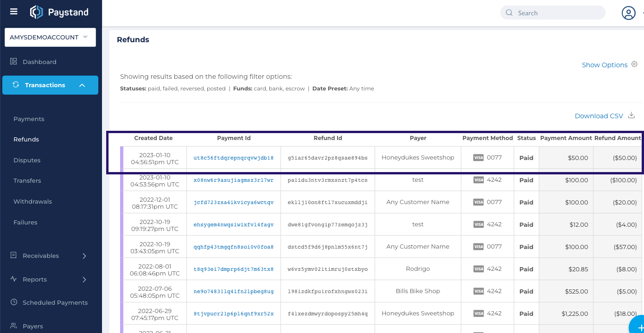Click the Receivables document icon
The height and width of the screenshot is (333, 644).
(13, 256)
